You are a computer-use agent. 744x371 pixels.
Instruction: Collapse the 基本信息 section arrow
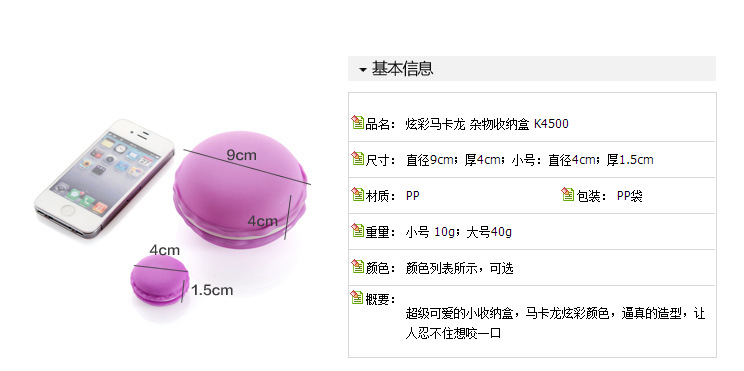[363, 70]
